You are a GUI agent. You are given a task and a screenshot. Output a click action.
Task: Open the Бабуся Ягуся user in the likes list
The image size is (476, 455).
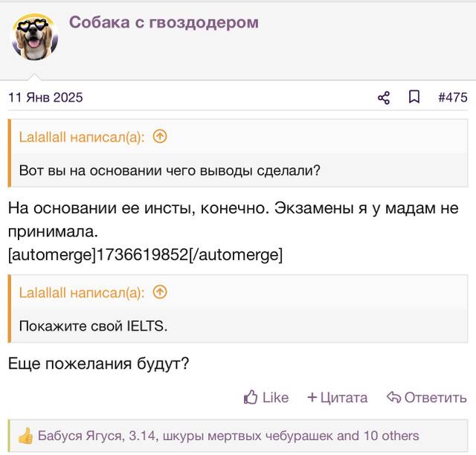click(x=80, y=436)
